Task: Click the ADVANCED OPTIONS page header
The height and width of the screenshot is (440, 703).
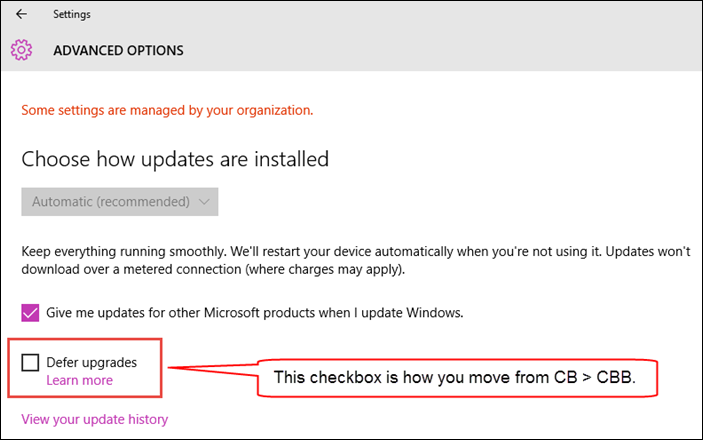Action: pyautogui.click(x=118, y=50)
